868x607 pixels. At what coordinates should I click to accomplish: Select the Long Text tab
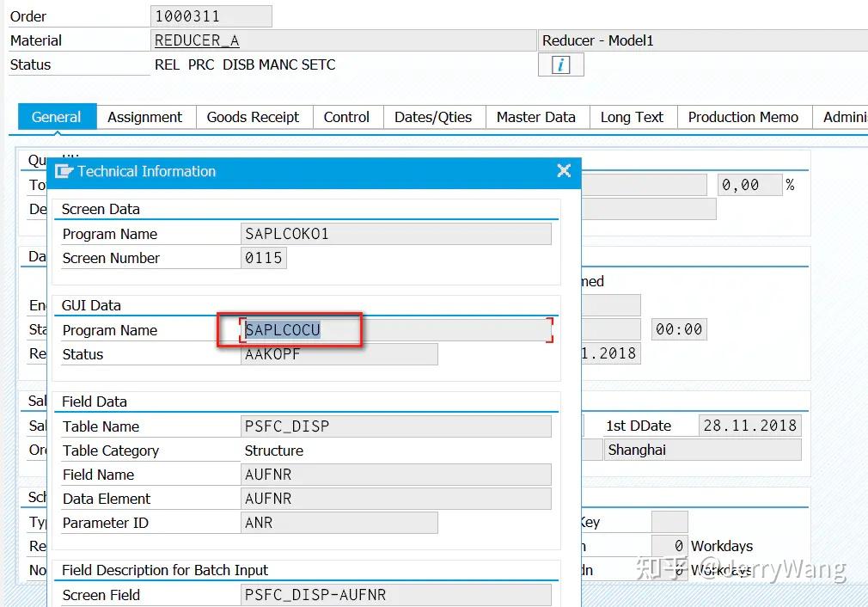click(633, 117)
